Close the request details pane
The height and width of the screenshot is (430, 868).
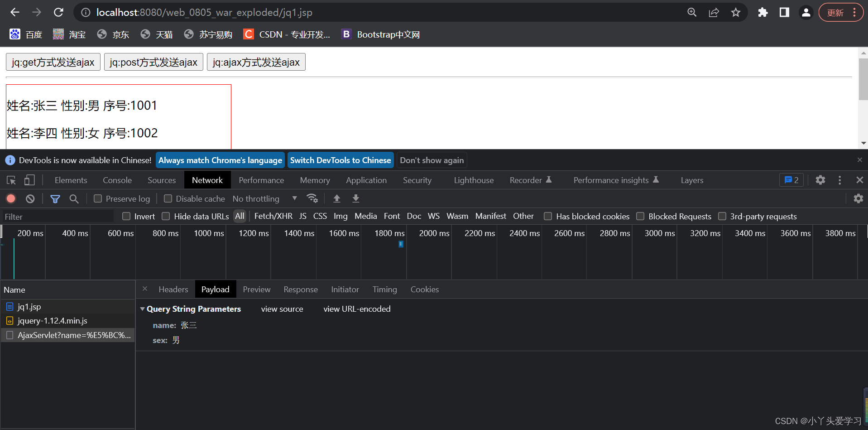145,289
